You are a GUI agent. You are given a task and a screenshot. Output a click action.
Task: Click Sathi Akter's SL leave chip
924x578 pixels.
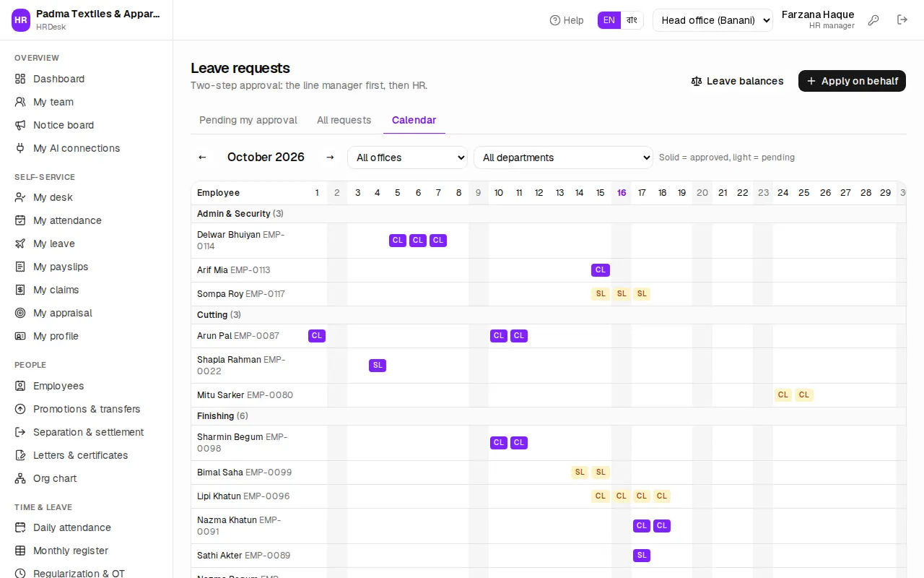pos(642,556)
